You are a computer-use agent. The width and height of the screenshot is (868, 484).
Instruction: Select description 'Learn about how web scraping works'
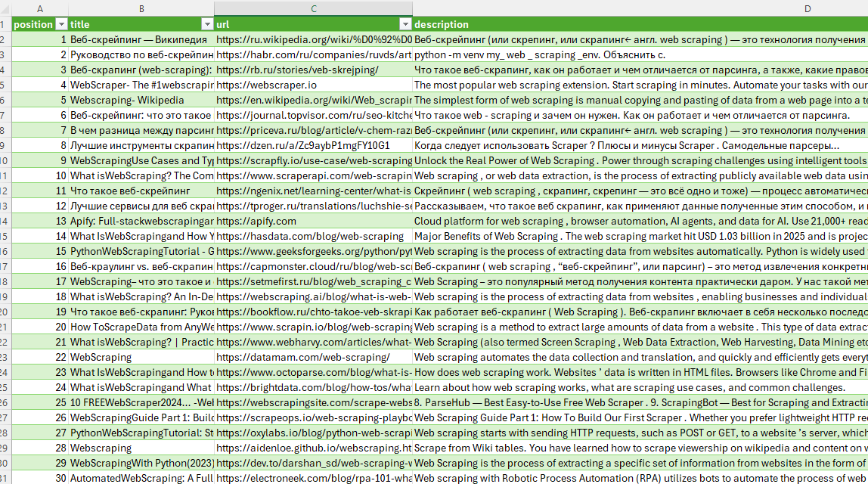click(640, 388)
